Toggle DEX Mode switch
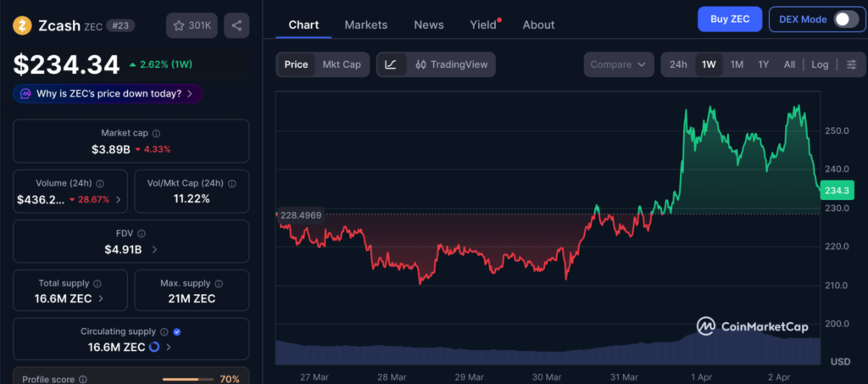 coord(845,19)
